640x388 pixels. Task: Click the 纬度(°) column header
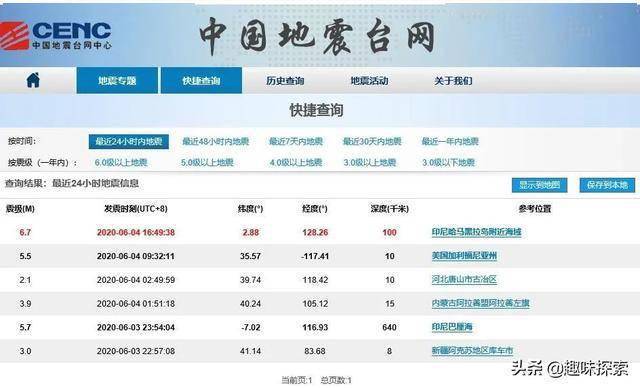tap(250, 209)
